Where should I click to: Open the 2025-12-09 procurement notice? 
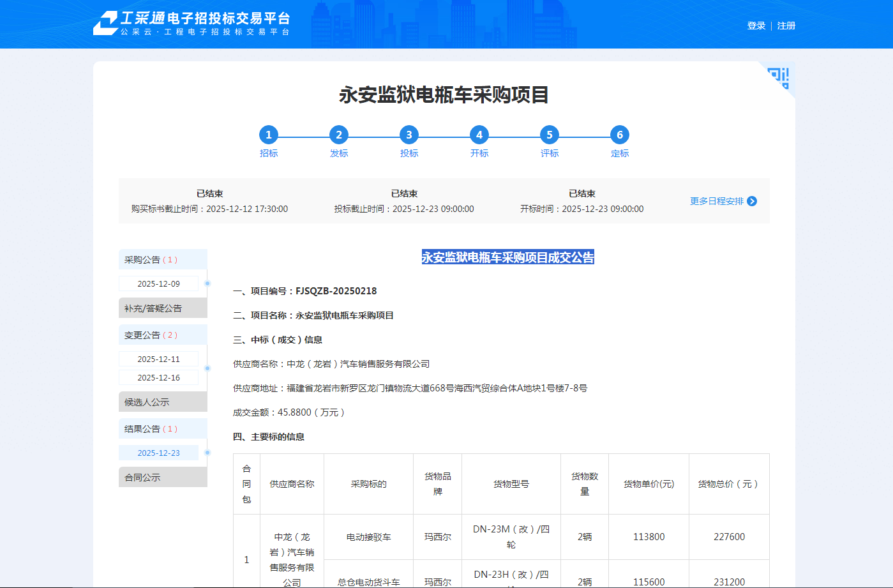click(x=159, y=284)
